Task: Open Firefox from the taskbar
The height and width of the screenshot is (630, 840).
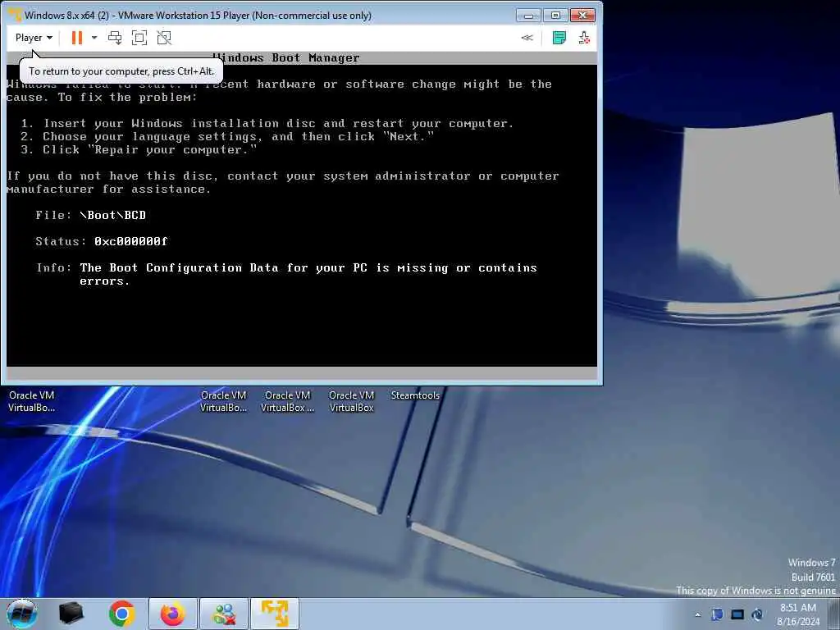Action: [x=172, y=614]
